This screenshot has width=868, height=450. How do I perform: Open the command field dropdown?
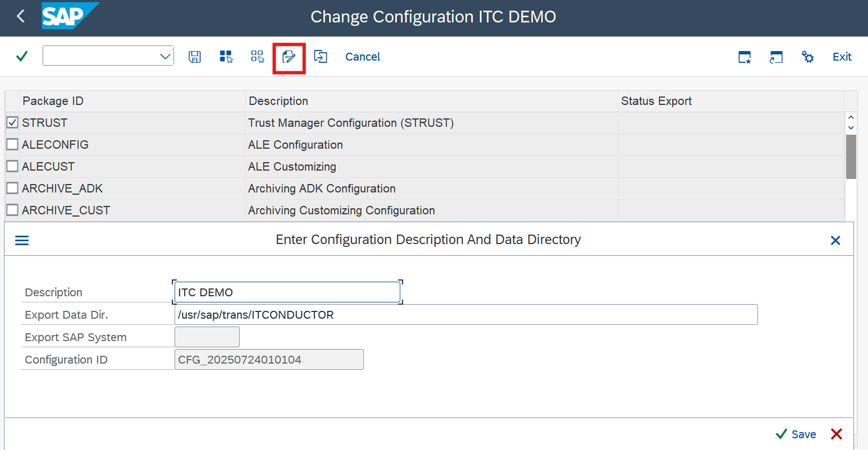click(x=165, y=56)
